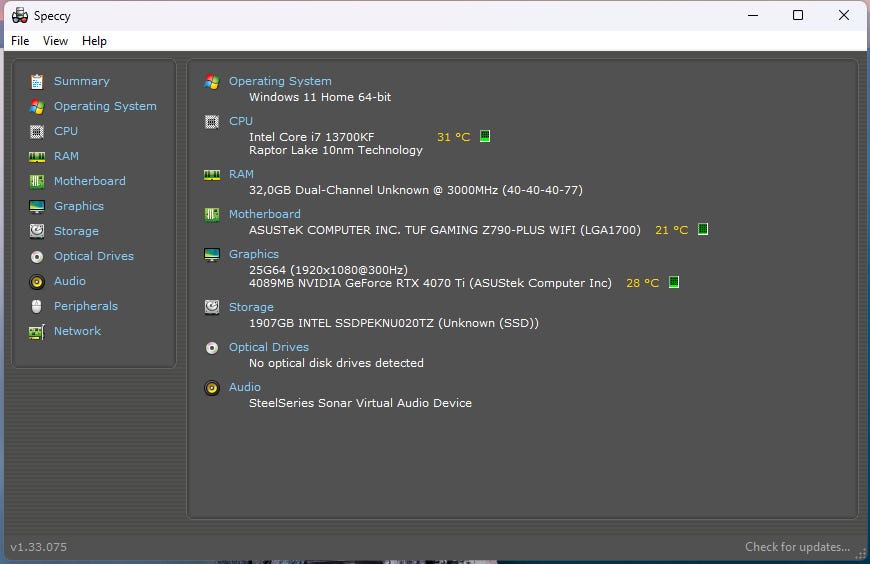Click the Operating System heading link in summary
870x564 pixels.
[x=280, y=81]
